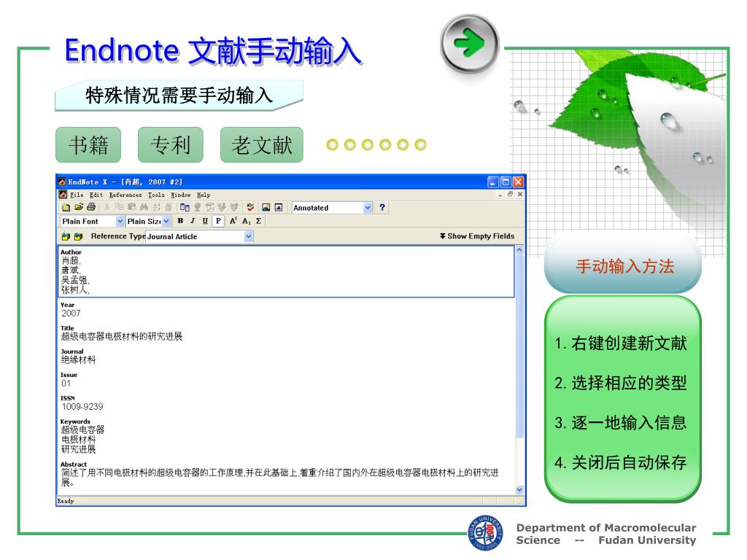Click the Open Library folder icon
This screenshot has width=747, height=560.
point(79,206)
